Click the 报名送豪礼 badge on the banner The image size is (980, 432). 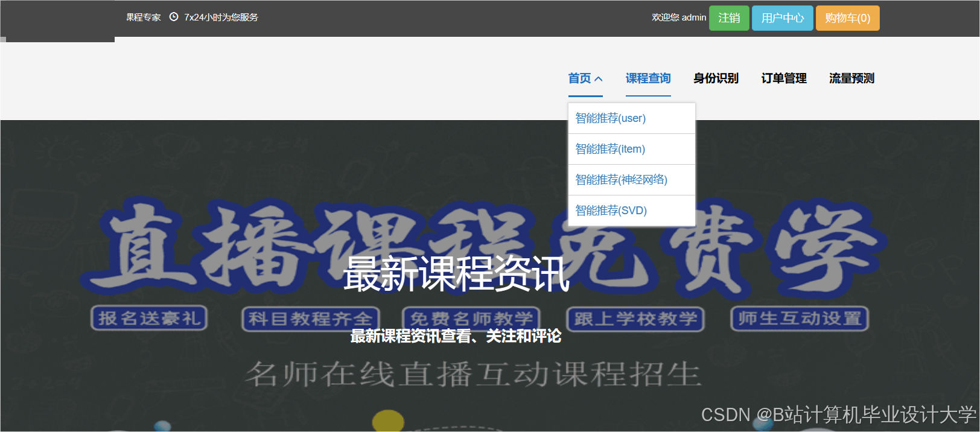(x=149, y=318)
